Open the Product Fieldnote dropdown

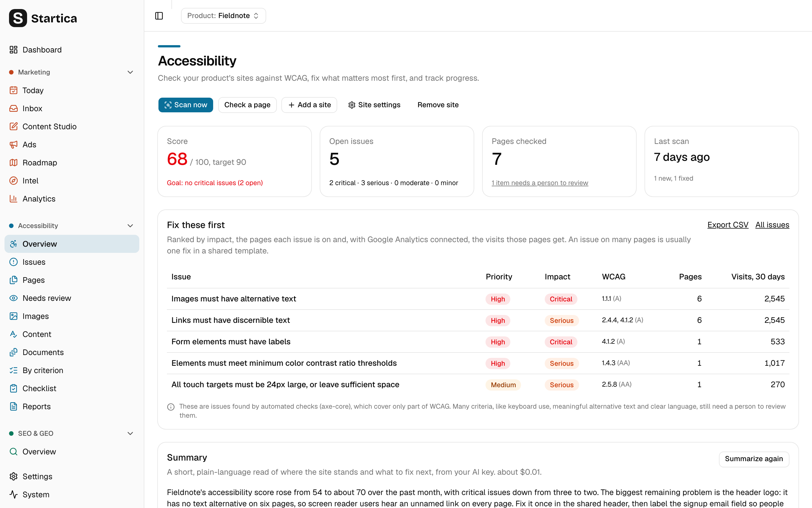pos(224,16)
